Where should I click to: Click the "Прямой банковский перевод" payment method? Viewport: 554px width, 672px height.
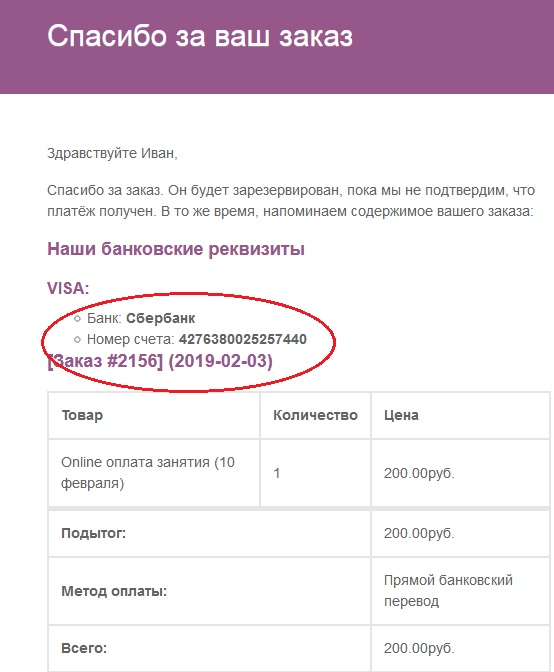[448, 591]
